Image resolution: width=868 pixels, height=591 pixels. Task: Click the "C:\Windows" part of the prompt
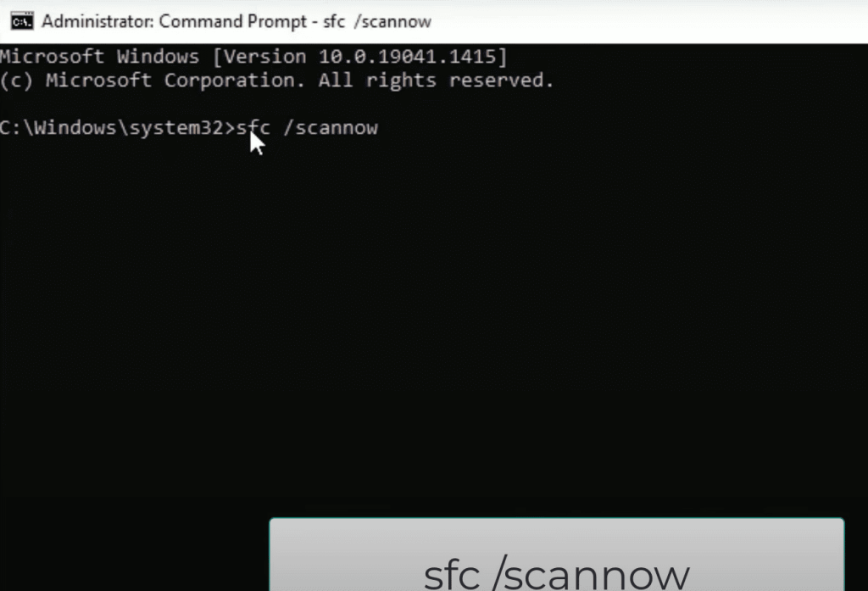58,128
